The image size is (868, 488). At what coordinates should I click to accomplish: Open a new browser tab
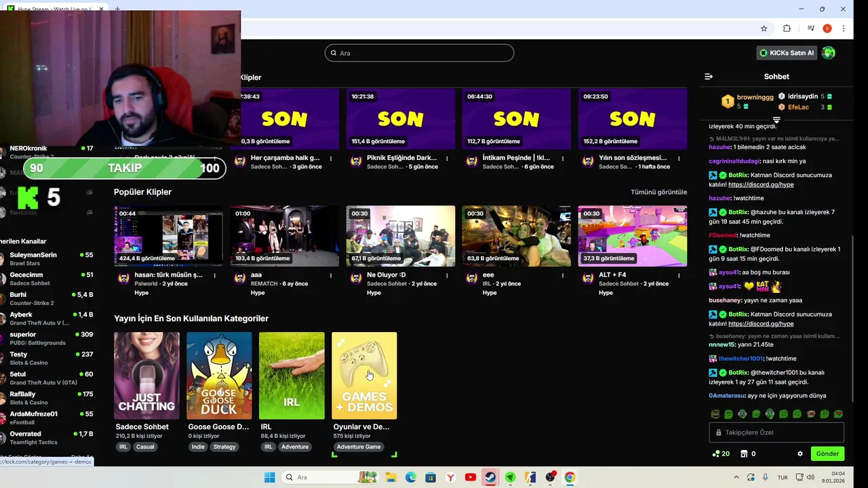point(117,9)
